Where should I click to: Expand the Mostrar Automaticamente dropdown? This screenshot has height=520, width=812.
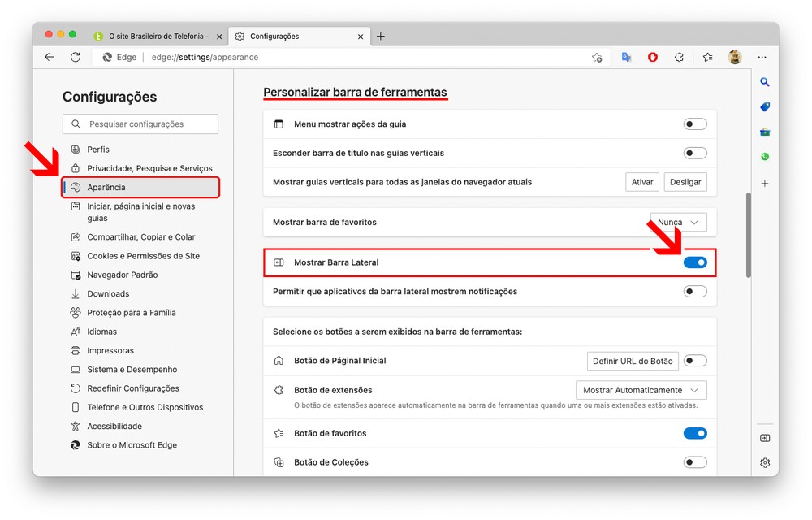click(641, 390)
